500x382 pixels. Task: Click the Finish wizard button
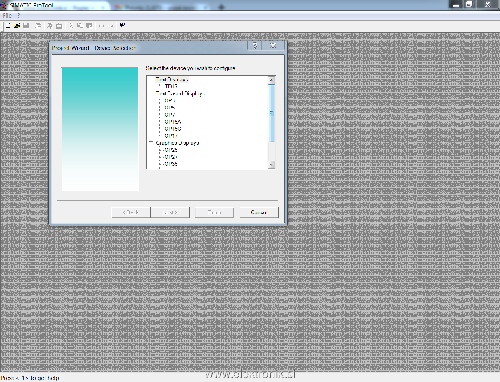[214, 212]
